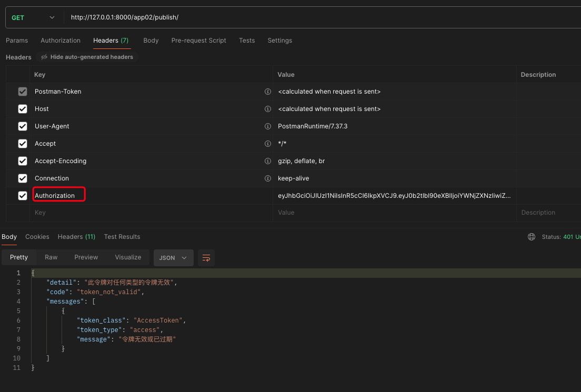Click the Key column header
581x392 pixels.
point(39,75)
